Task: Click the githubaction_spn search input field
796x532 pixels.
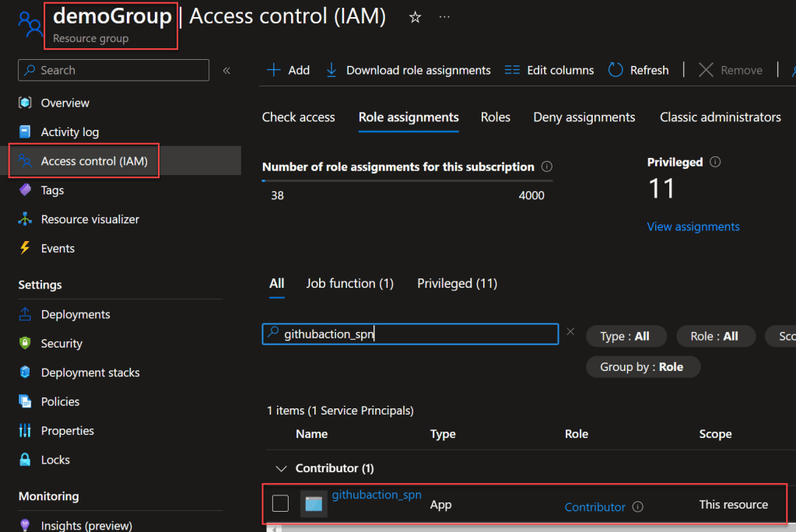Action: (x=410, y=334)
